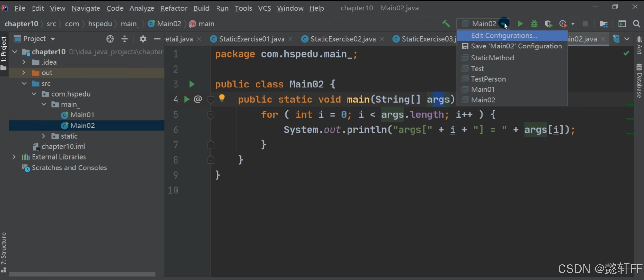Open the Analyze menu

tap(142, 8)
